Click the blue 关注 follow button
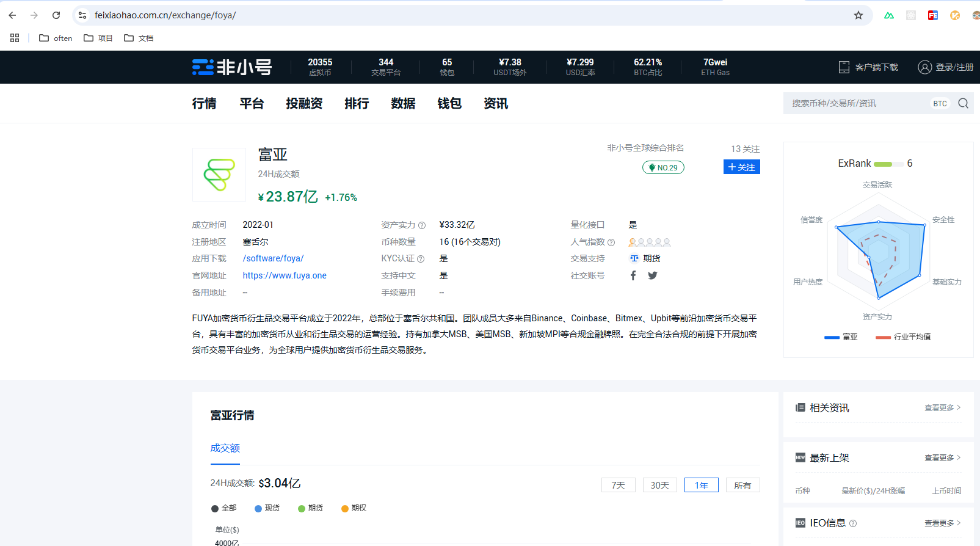Viewport: 980px width, 546px height. tap(741, 167)
